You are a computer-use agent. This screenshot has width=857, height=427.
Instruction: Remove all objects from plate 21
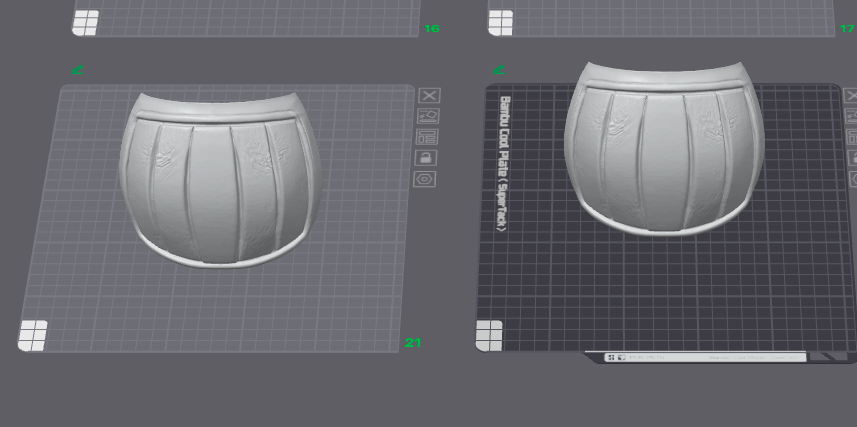(x=429, y=96)
